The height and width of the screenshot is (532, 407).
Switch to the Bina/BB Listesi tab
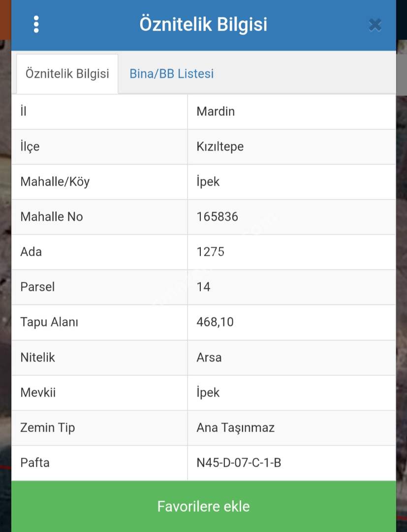pyautogui.click(x=171, y=74)
